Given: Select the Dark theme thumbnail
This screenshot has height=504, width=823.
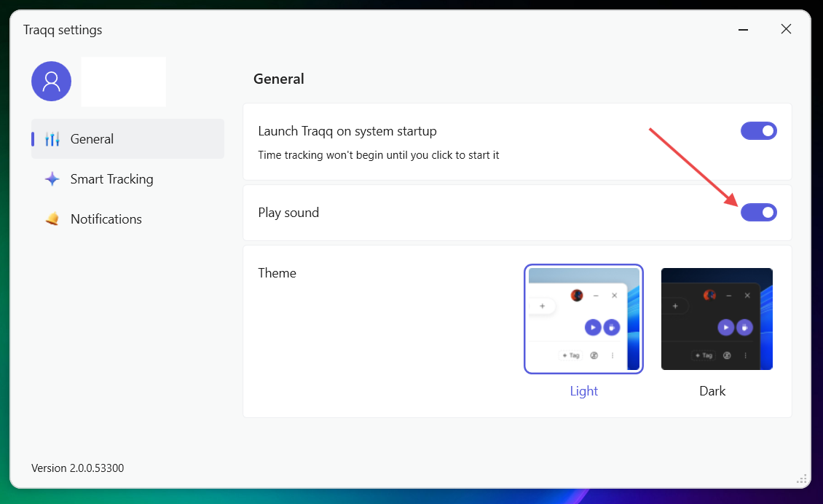Looking at the screenshot, I should coord(717,319).
